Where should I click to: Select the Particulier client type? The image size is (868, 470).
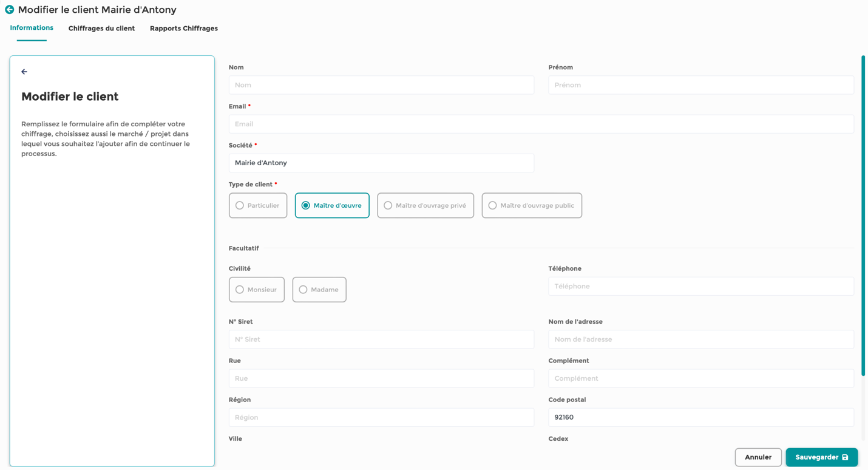258,205
